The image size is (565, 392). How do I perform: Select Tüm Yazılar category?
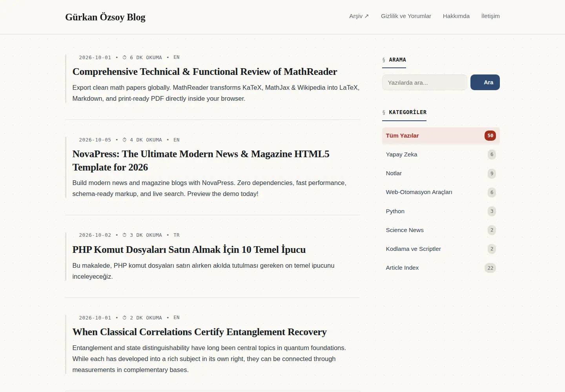pos(441,136)
